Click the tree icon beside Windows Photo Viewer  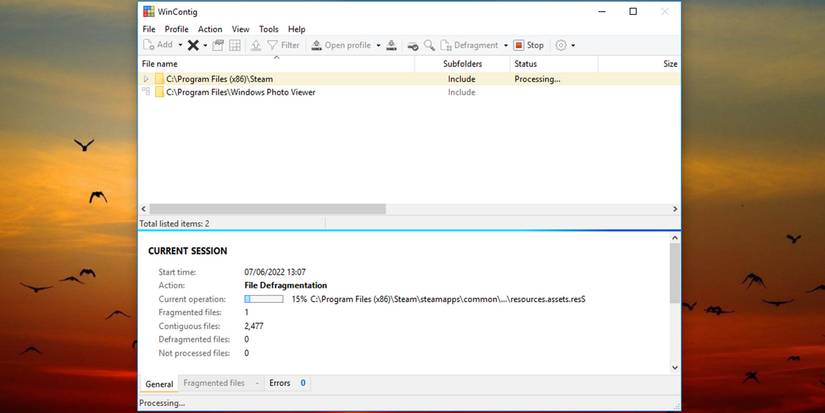146,92
